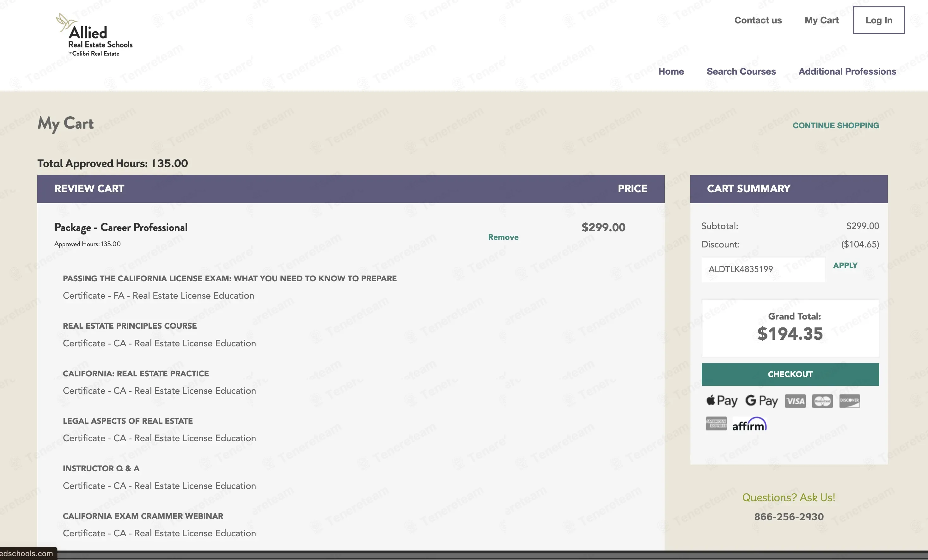The height and width of the screenshot is (560, 928).
Task: Click the Affirm payment logo
Action: (749, 424)
